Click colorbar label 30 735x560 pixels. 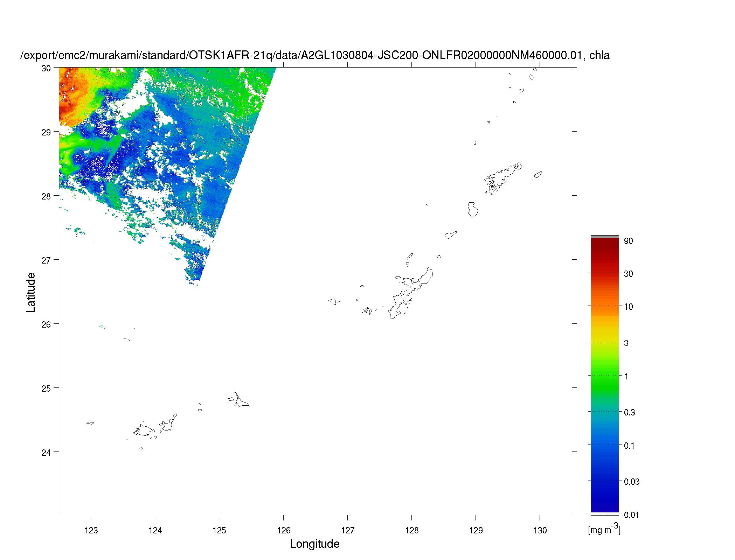tap(629, 274)
